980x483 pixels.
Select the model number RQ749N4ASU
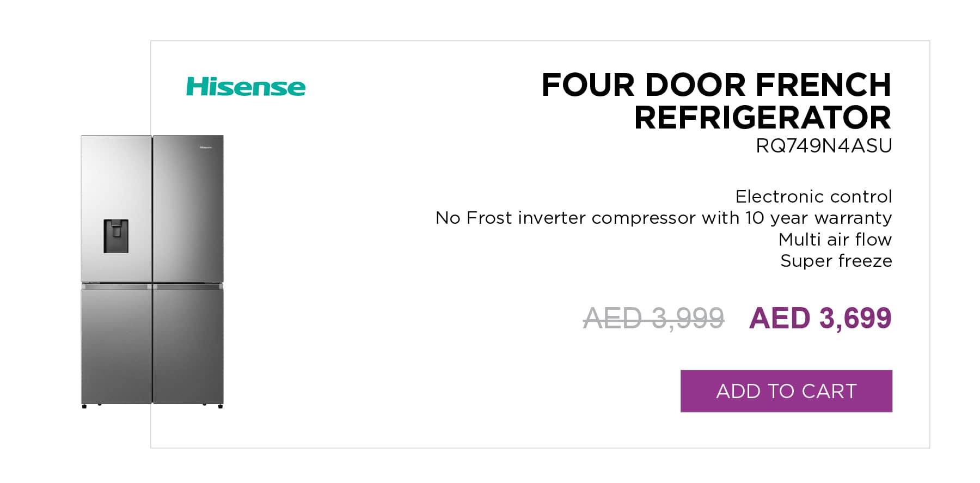(x=824, y=146)
